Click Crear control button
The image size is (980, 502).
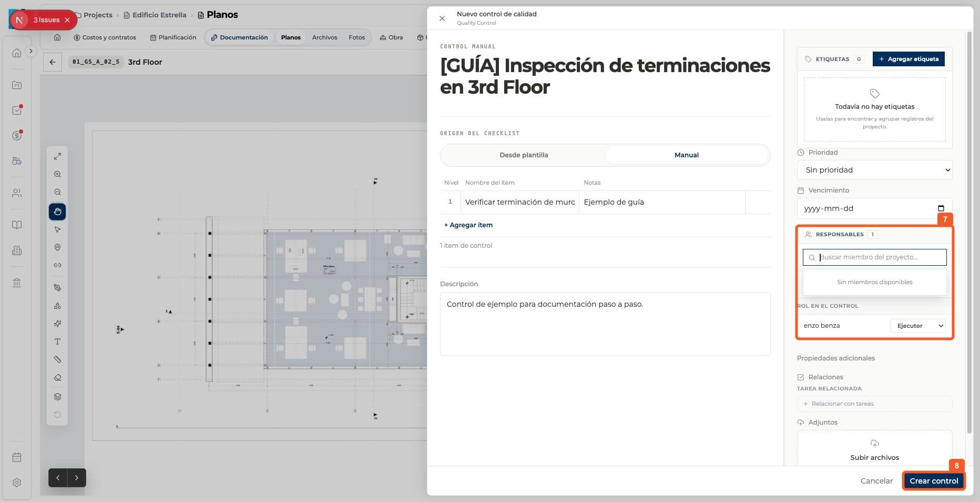[x=934, y=481]
